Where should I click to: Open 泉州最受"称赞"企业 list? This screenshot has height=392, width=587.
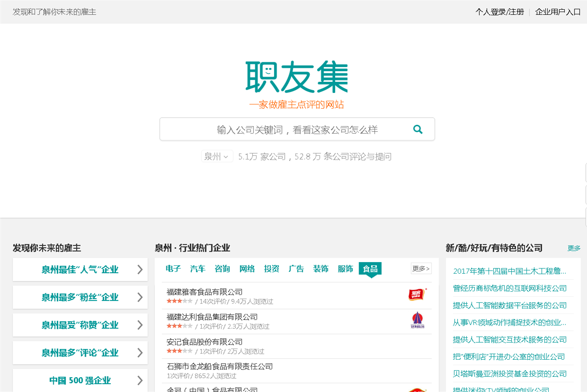80,325
